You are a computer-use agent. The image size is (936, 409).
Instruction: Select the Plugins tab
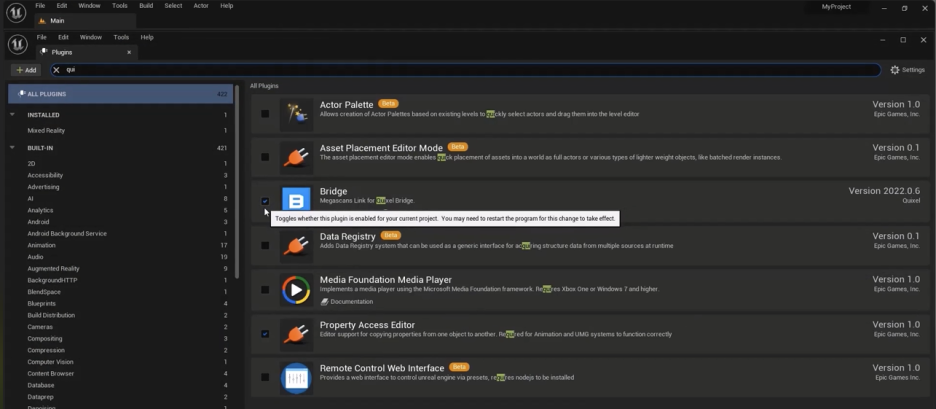87,52
